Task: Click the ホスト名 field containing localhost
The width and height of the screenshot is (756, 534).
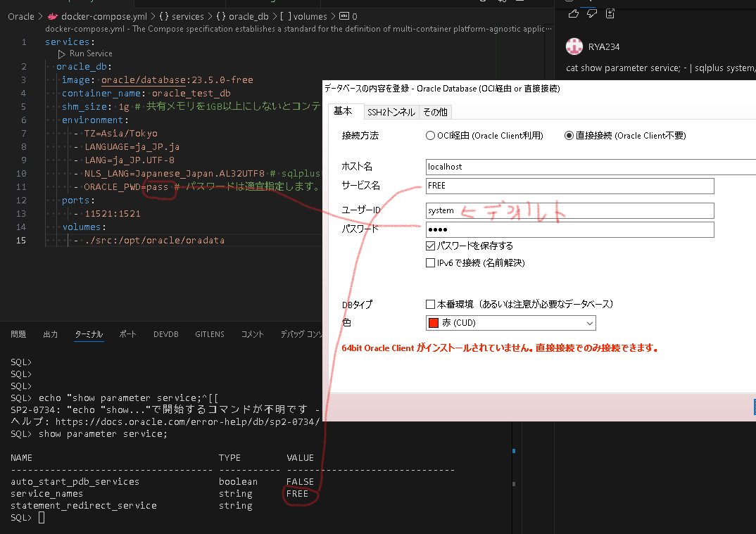Action: point(591,167)
